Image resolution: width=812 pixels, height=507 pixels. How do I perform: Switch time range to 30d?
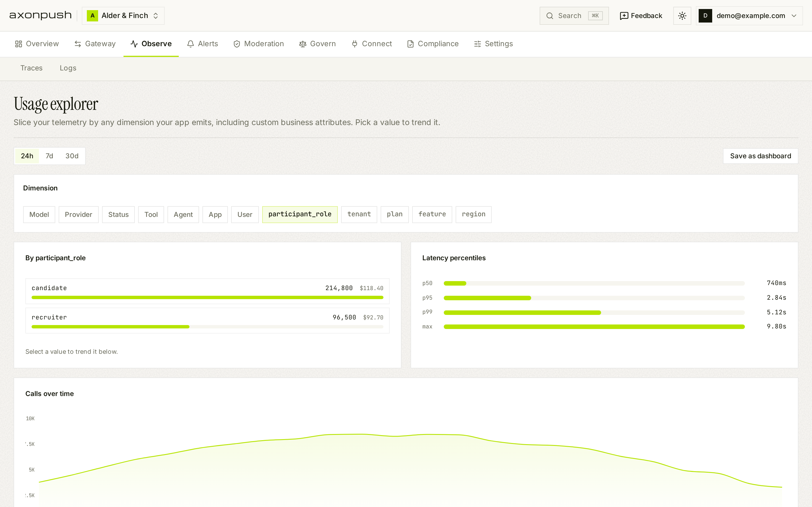coord(72,156)
